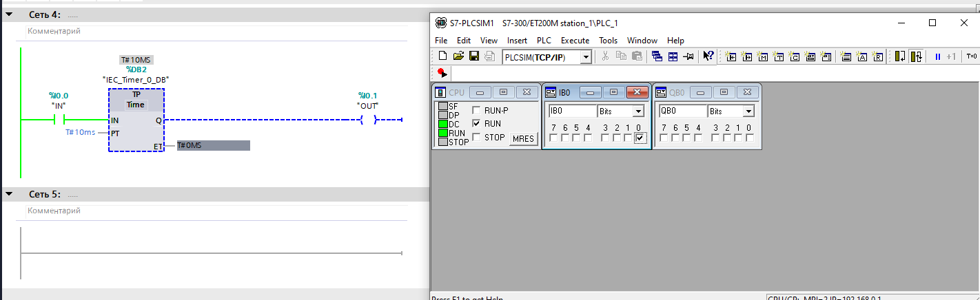Enable the RUN-P checkbox in the CPU window
Image resolution: width=980 pixels, height=300 pixels.
[x=477, y=110]
